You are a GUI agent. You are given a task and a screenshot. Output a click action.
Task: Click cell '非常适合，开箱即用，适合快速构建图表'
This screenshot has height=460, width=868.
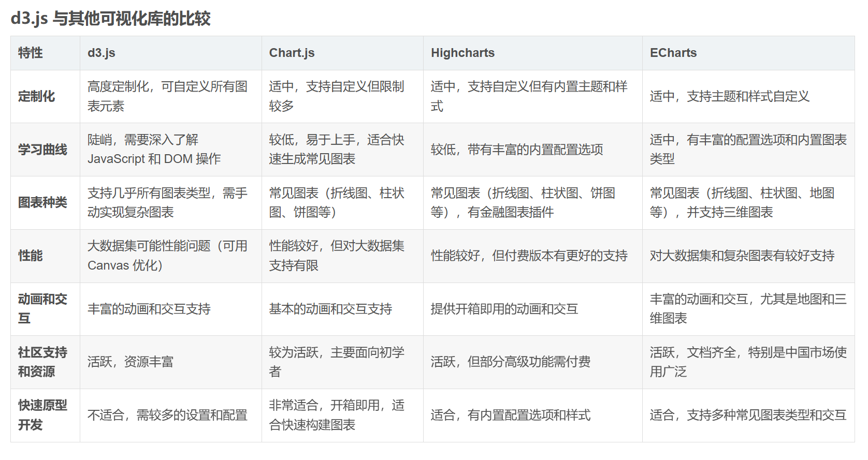tap(342, 415)
